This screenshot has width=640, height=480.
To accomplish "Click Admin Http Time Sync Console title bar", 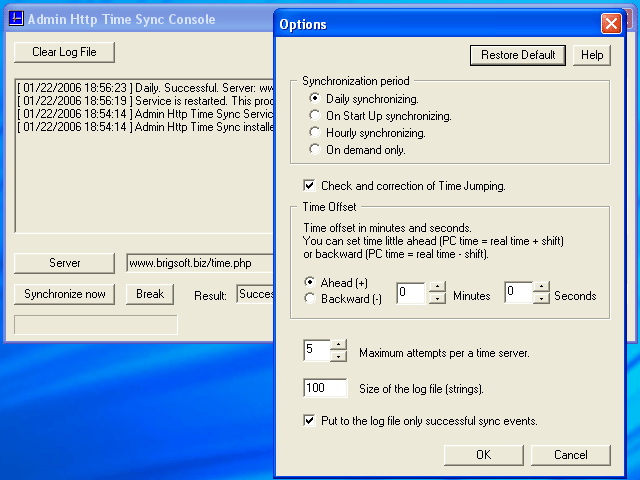I will (139, 19).
